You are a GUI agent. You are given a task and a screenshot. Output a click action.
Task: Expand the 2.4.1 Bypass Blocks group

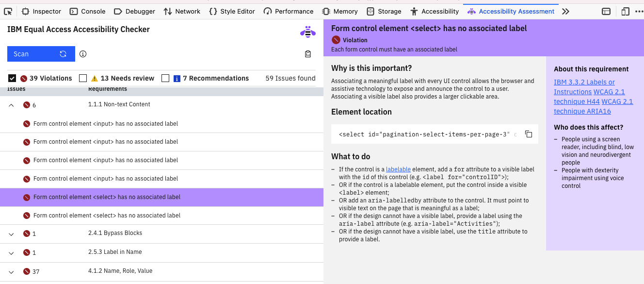(12, 234)
